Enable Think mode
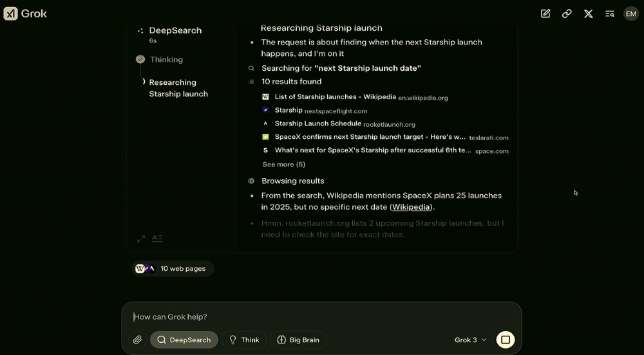 [244, 340]
